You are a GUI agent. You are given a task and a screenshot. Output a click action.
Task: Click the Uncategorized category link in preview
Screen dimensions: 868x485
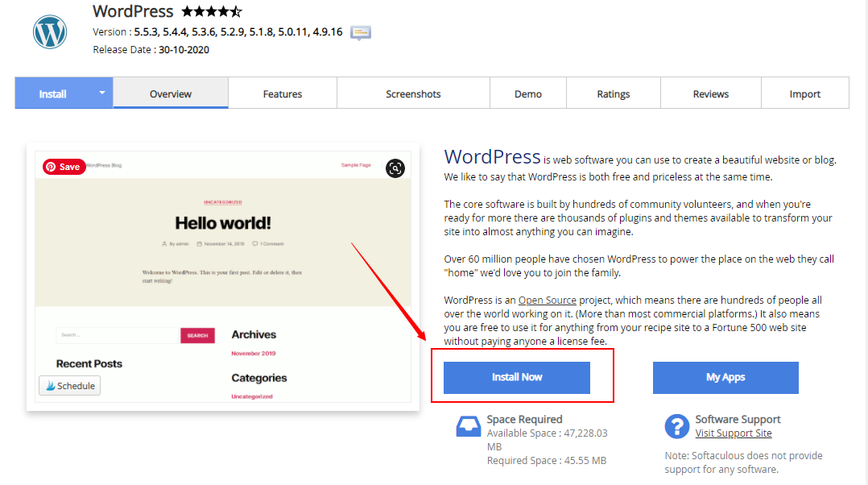pyautogui.click(x=252, y=396)
